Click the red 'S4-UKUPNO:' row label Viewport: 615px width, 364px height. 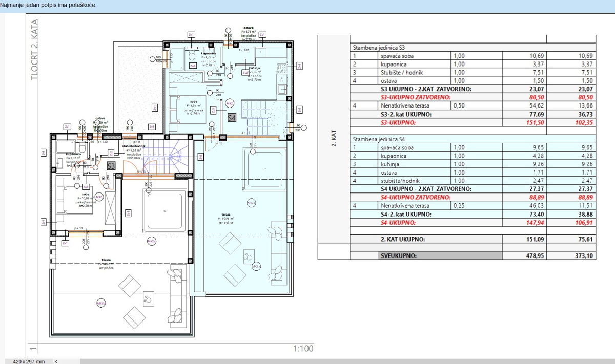(398, 223)
